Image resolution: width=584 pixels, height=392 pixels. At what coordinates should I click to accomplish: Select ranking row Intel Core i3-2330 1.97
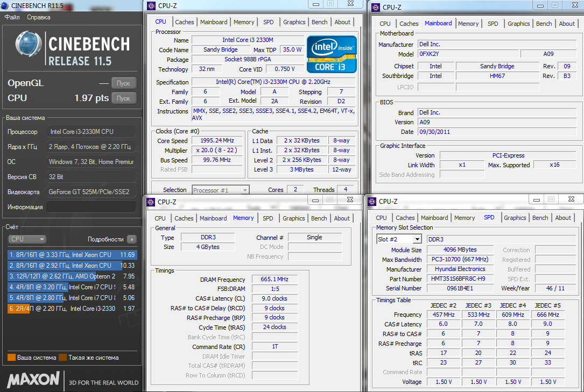pyautogui.click(x=72, y=309)
